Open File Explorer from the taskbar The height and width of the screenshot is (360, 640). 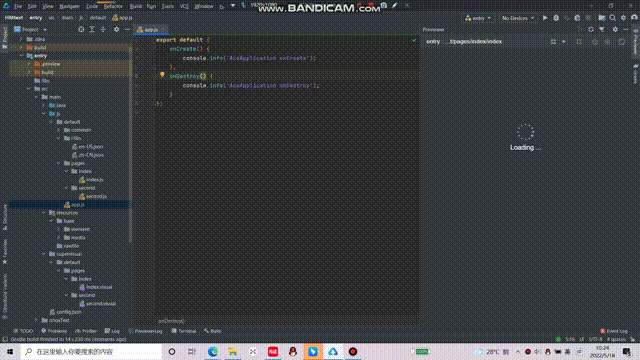pyautogui.click(x=233, y=351)
